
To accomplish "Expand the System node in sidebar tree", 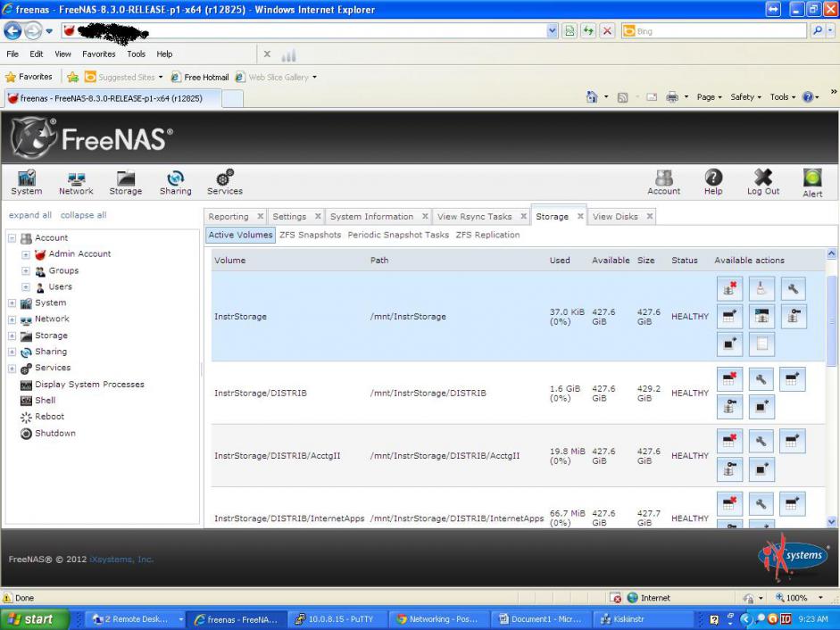I will click(x=12, y=303).
